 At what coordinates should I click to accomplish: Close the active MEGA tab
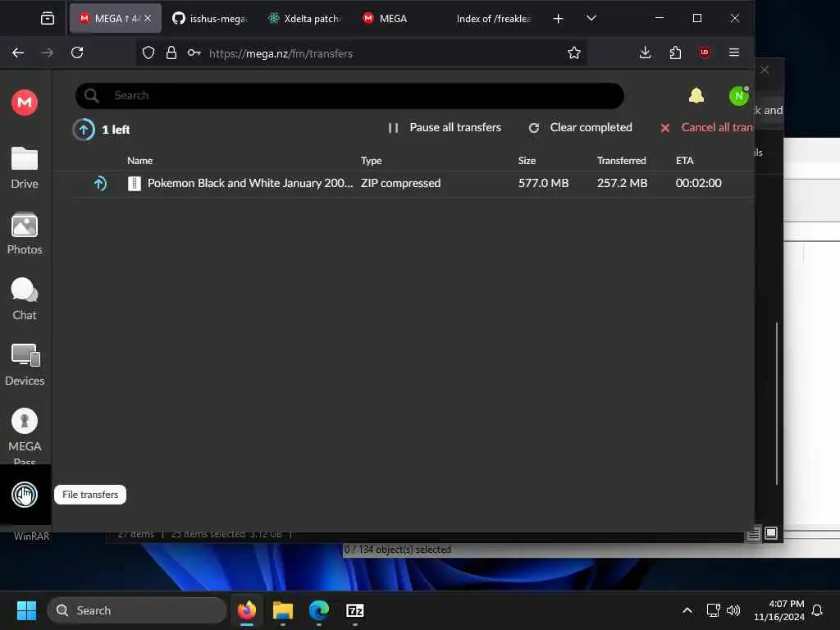(x=148, y=19)
